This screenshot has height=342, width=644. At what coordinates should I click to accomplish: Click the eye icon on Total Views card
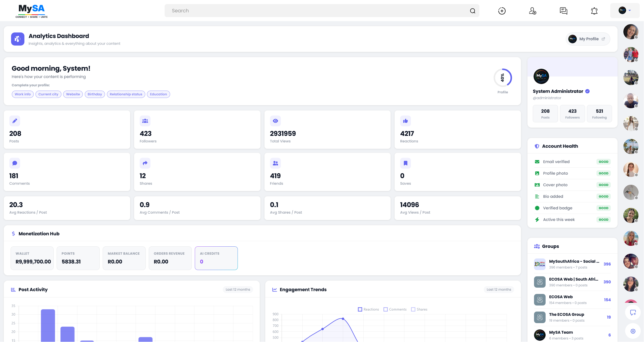(x=275, y=121)
